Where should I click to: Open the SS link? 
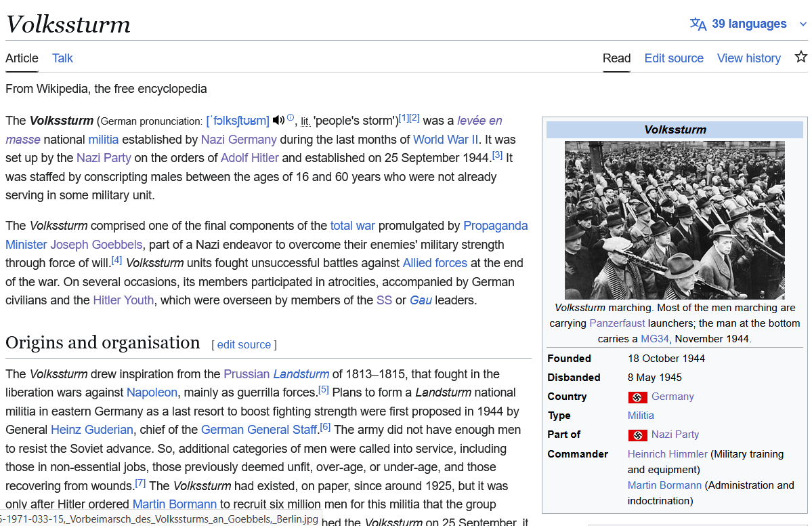(x=384, y=300)
